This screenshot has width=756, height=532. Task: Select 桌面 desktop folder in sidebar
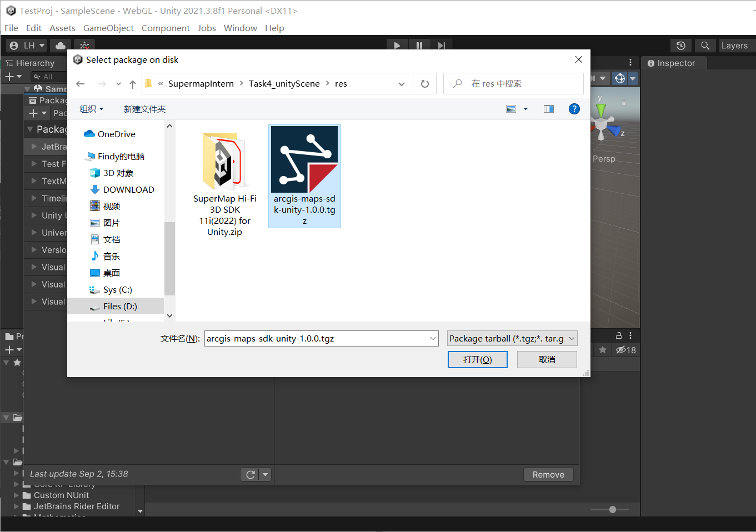[106, 273]
